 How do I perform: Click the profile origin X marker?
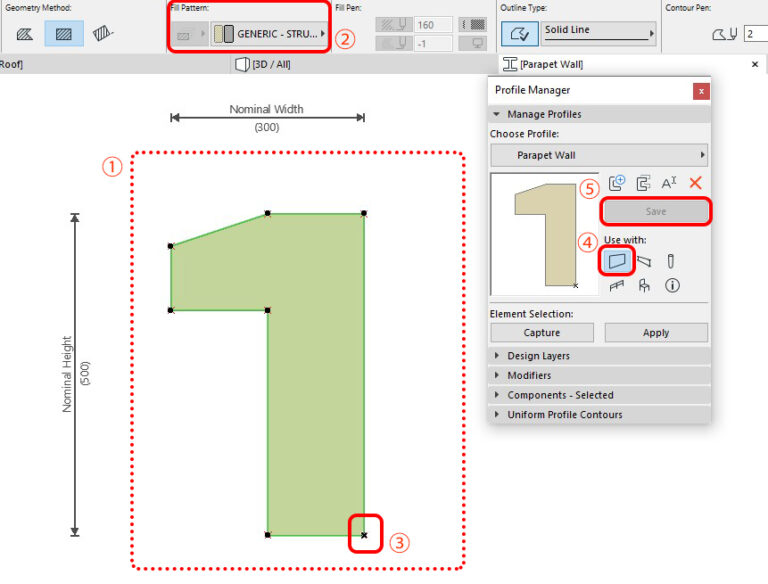point(364,535)
